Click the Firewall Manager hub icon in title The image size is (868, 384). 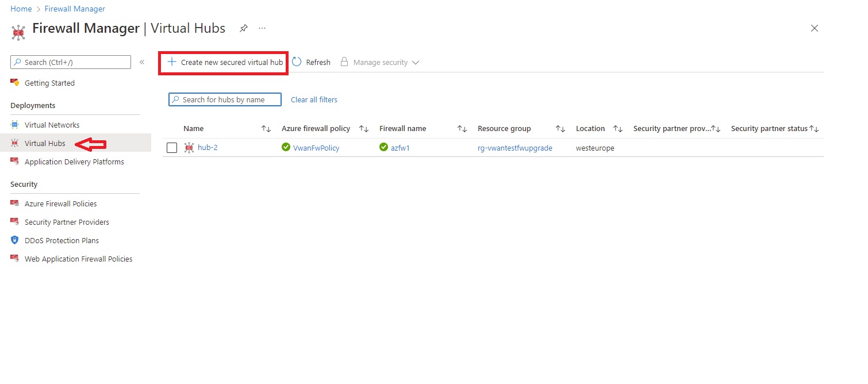click(x=18, y=33)
